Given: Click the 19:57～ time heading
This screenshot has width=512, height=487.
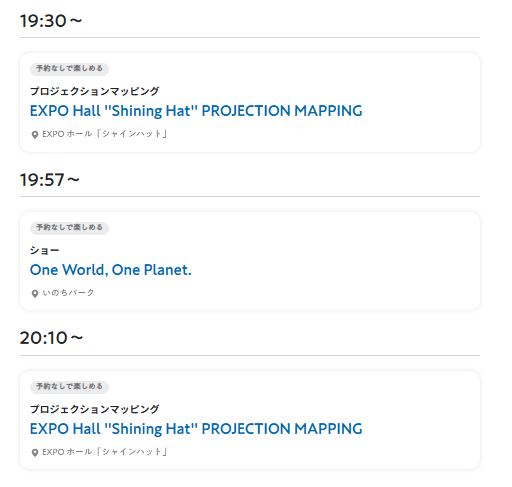Looking at the screenshot, I should [x=50, y=180].
